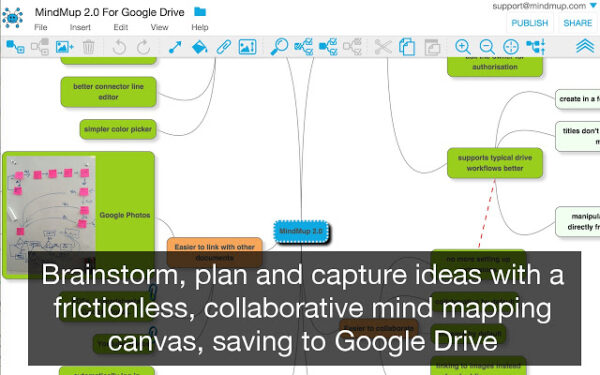Image resolution: width=600 pixels, height=375 pixels.
Task: Click the grayed paste icon
Action: tap(432, 47)
